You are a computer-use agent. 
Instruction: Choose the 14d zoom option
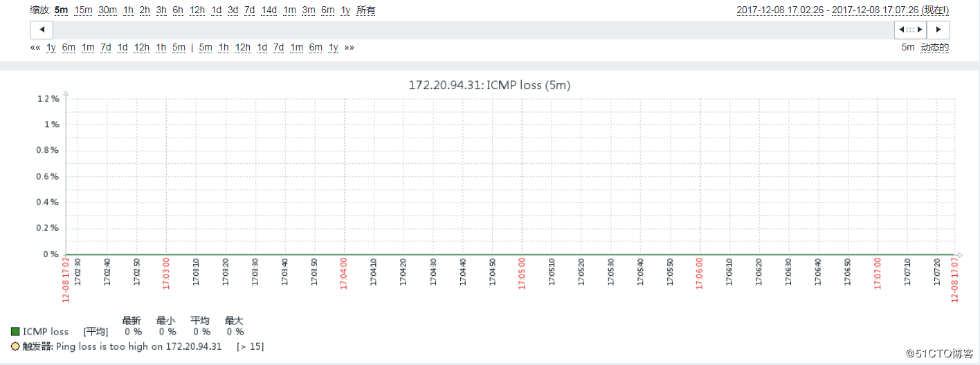[269, 10]
